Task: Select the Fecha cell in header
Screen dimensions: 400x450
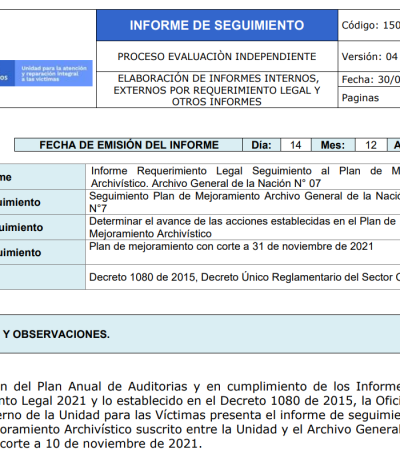Action: point(369,79)
